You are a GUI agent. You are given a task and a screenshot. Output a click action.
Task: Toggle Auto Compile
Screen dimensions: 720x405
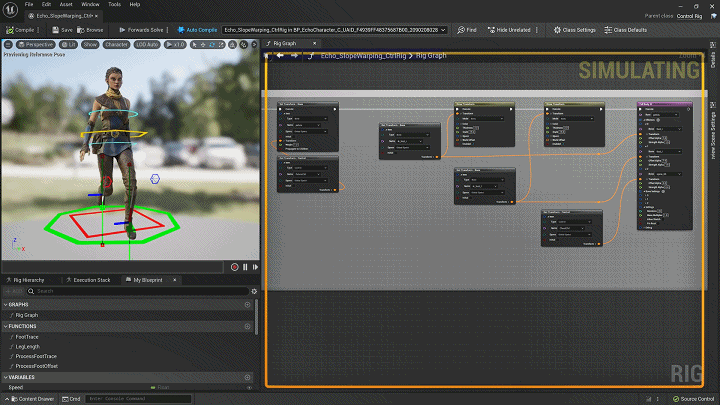tap(196, 30)
